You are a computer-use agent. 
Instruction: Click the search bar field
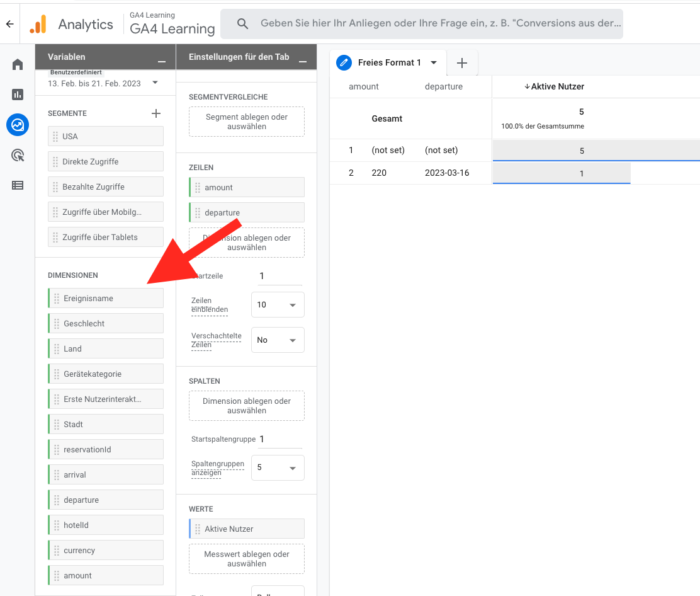441,24
